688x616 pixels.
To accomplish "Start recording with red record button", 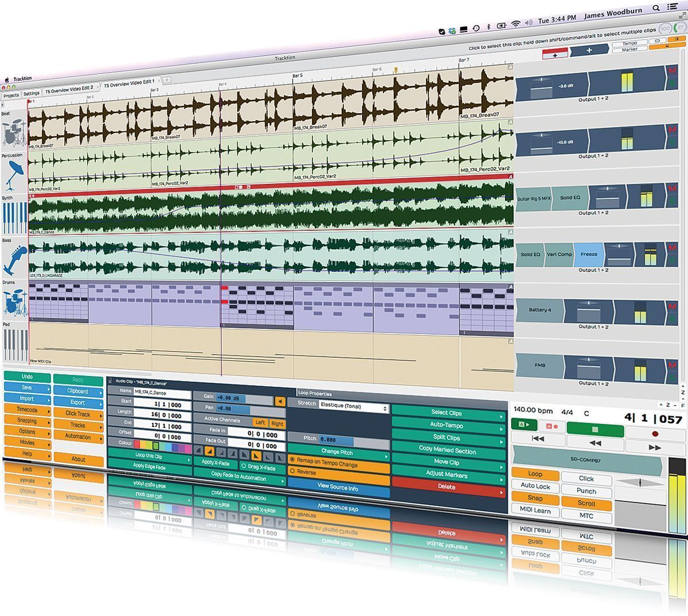I will tap(655, 434).
